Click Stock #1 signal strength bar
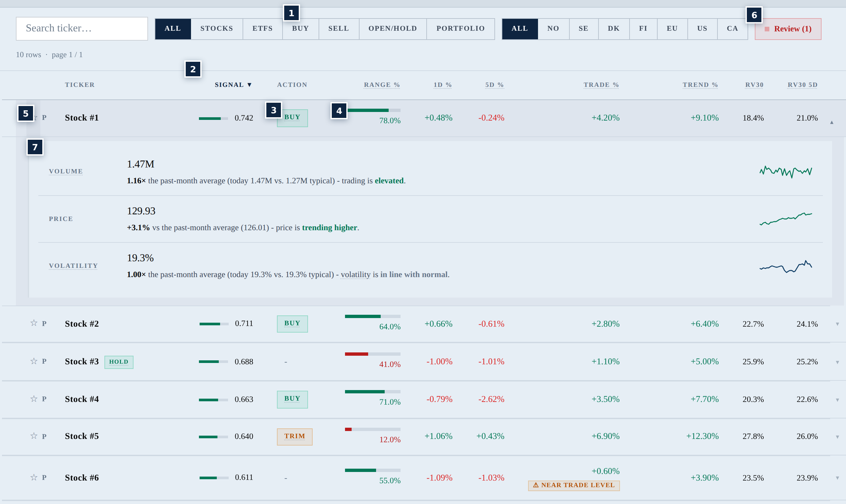The image size is (846, 504). 213,119
